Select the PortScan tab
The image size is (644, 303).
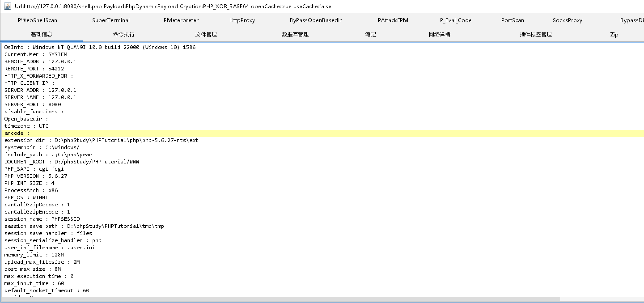[x=512, y=20]
